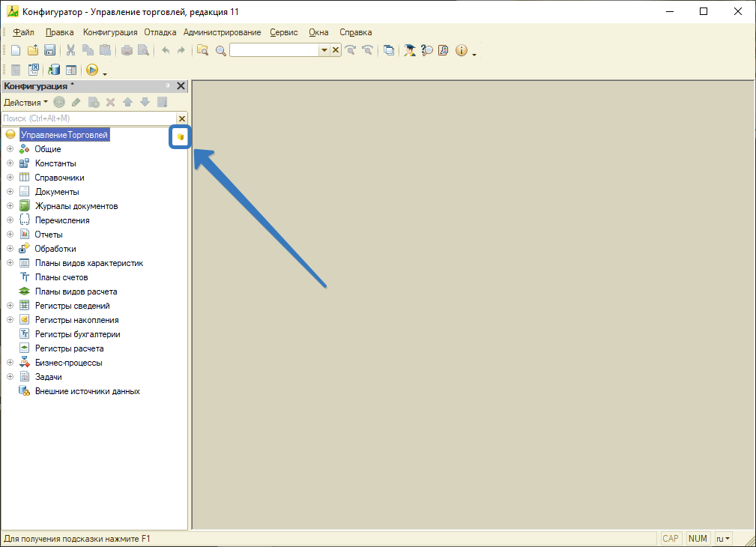Click the yellow lock icon beside УправлениеТорговлей
The image size is (756, 547).
click(180, 137)
